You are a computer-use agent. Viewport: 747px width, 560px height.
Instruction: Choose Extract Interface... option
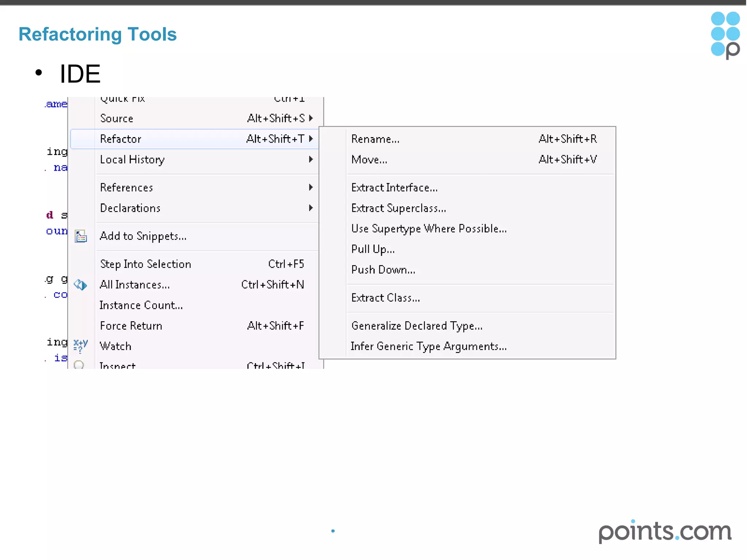[394, 188]
